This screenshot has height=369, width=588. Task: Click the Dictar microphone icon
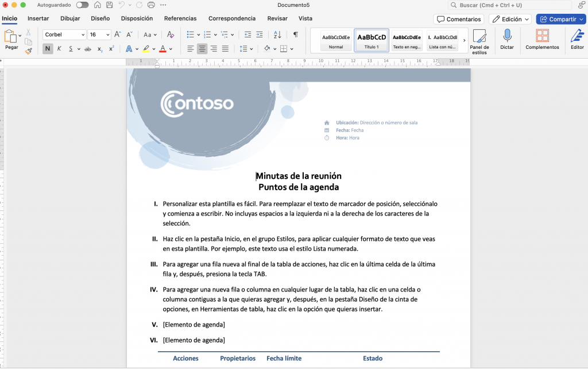(506, 36)
